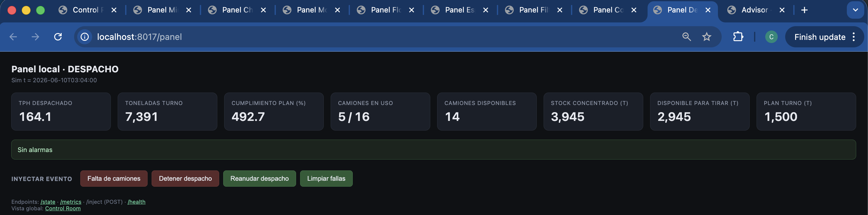Viewport: 868px width, 215px height.
Task: Click the Detener despacho button
Action: coord(185,179)
